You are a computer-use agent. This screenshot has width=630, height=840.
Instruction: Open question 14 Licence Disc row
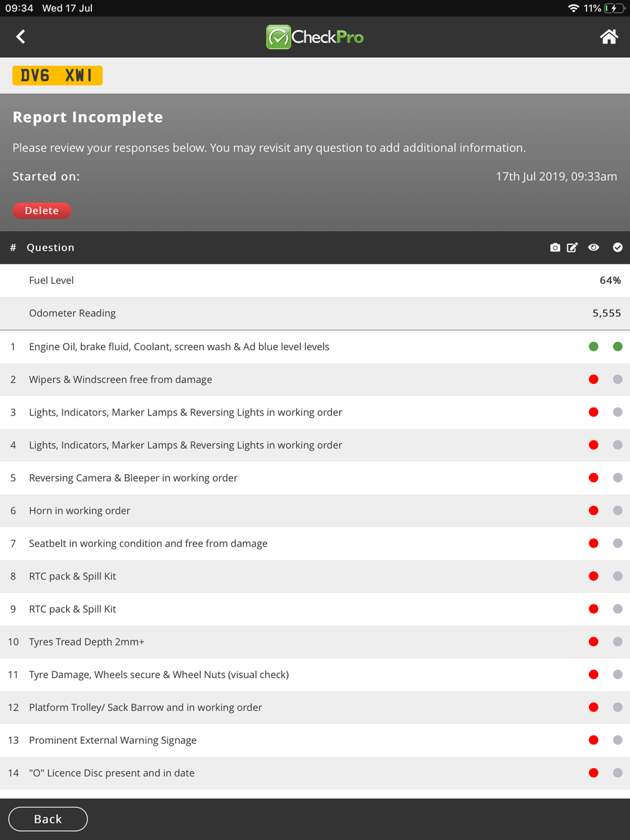pyautogui.click(x=315, y=773)
